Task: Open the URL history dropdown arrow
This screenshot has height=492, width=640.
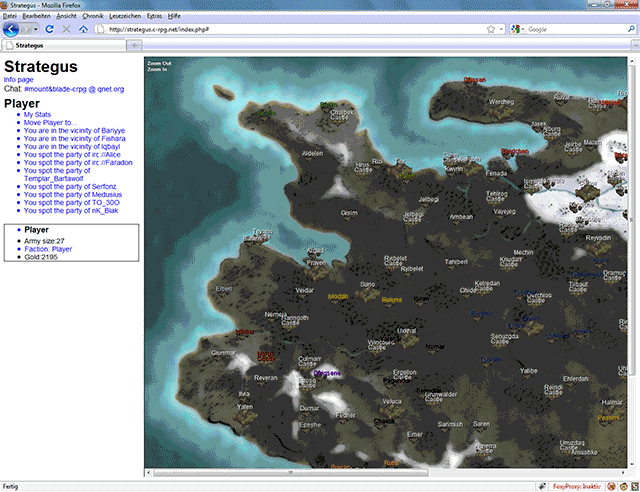Action: (501, 29)
